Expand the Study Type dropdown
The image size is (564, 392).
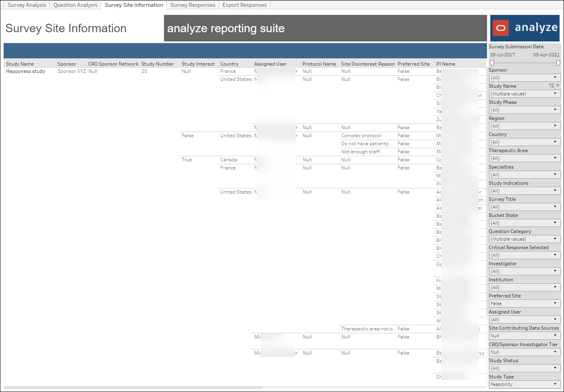pyautogui.click(x=525, y=384)
